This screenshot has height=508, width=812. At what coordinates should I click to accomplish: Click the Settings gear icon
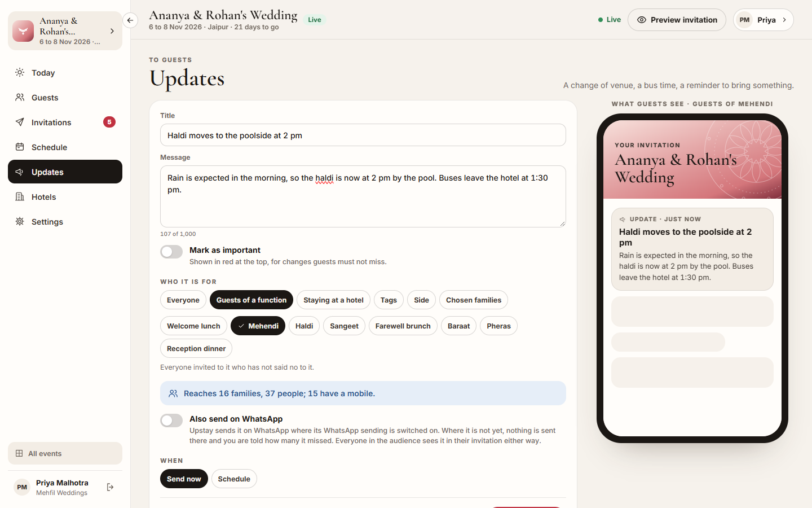click(20, 221)
